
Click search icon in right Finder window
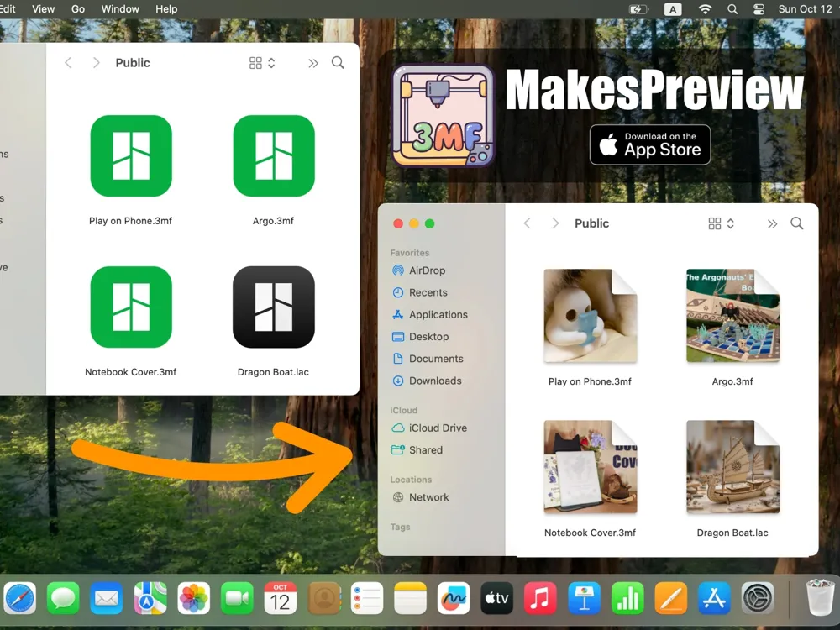[796, 223]
